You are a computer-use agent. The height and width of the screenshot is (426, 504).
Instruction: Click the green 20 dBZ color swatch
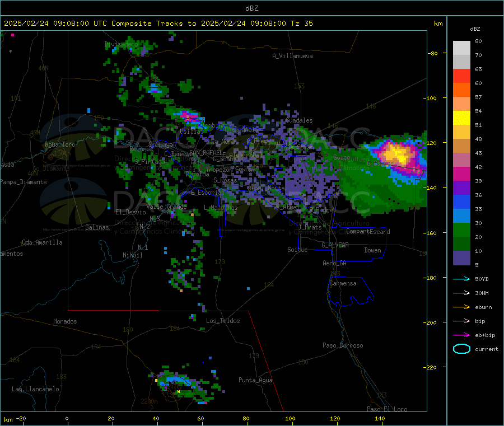pos(461,230)
